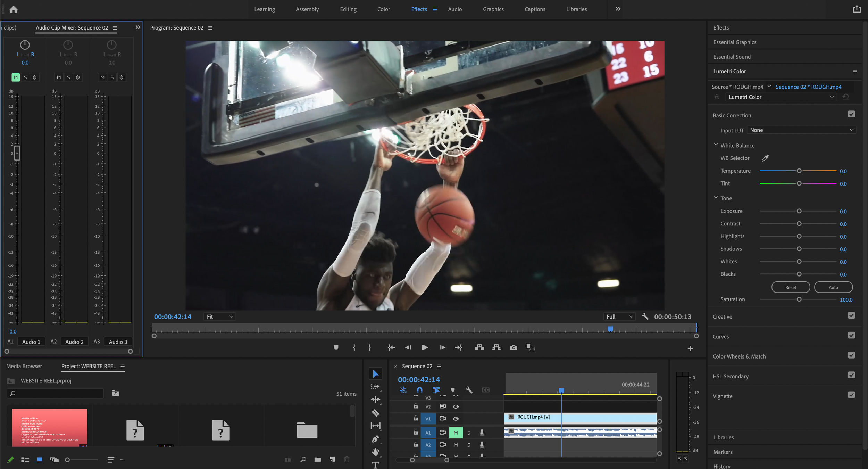Open the Fit zoom level dropdown
The image size is (868, 469).
[x=220, y=316]
